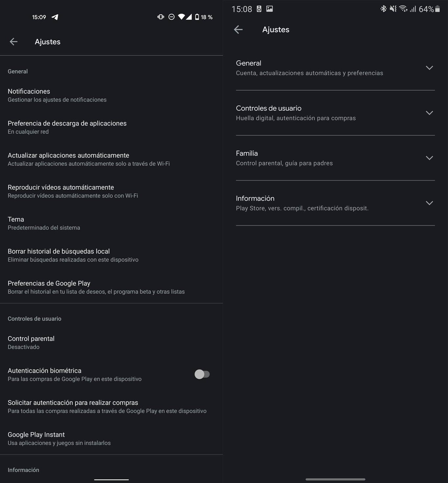Tap the muted sound status icon
Image resolution: width=448 pixels, height=483 pixels.
click(x=393, y=9)
